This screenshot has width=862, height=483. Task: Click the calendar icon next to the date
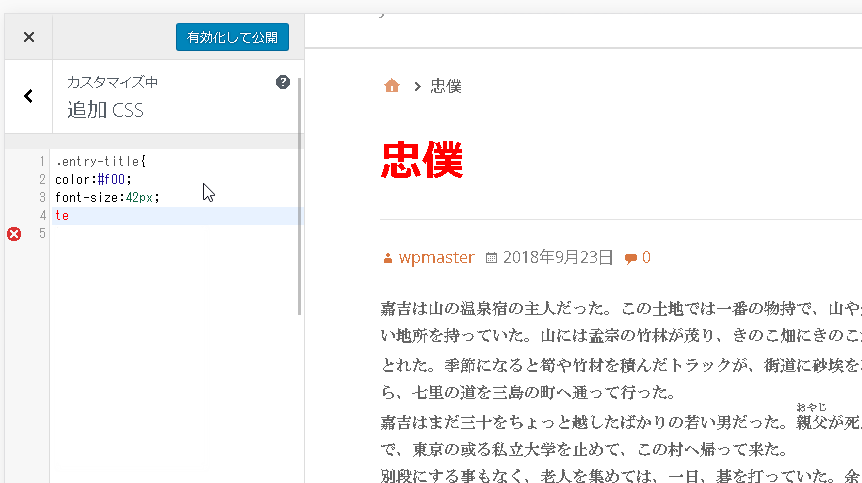pos(490,258)
